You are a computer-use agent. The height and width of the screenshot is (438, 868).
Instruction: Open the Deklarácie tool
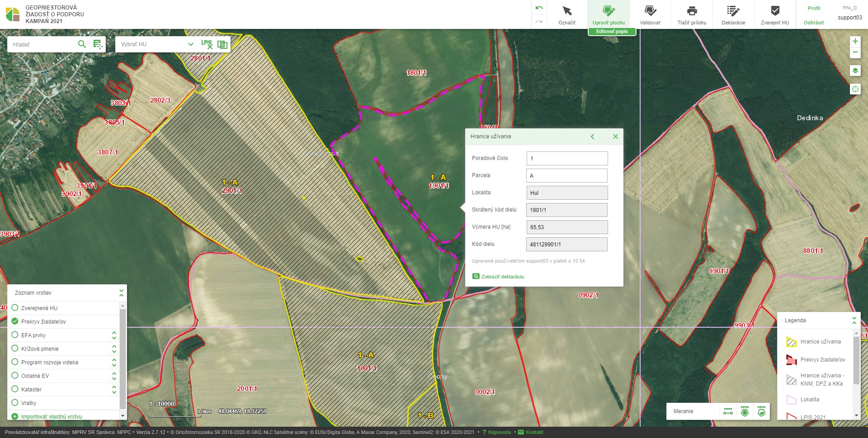pyautogui.click(x=733, y=14)
